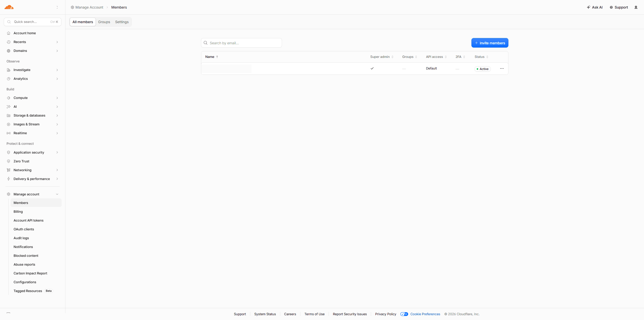Viewport: 644px width, 320px height.
Task: Sort by Super admin column
Action: click(x=382, y=57)
